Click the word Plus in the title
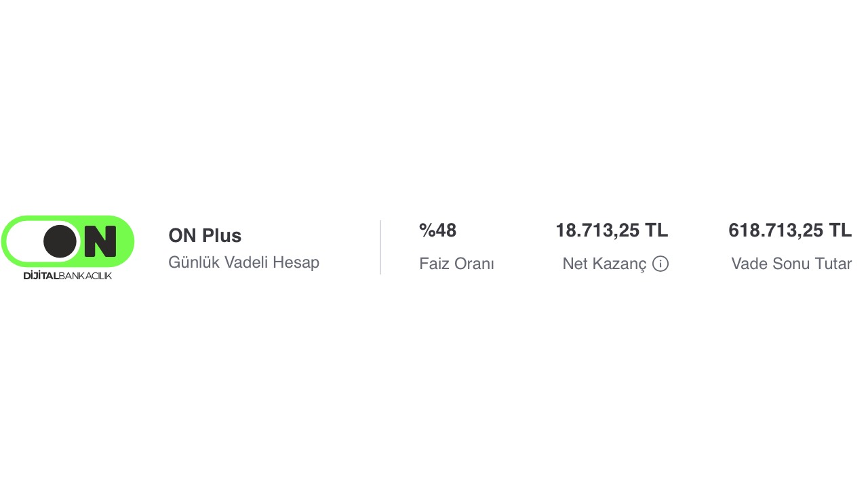The height and width of the screenshot is (488, 868). 222,236
